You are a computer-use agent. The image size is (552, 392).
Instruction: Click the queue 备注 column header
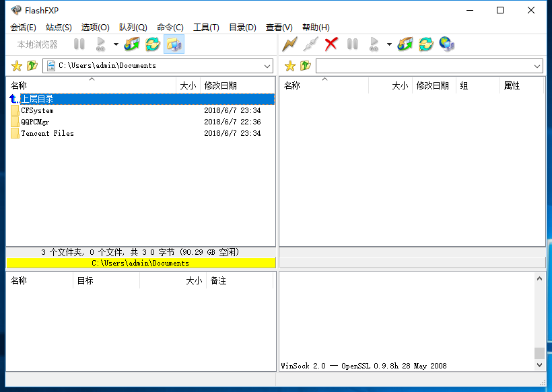point(240,280)
